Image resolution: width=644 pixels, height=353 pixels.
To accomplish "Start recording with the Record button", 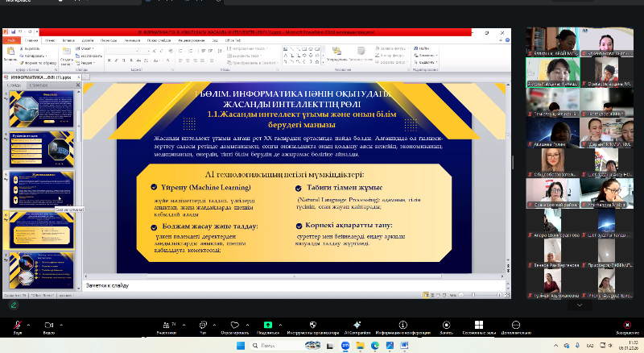I will click(x=446, y=324).
